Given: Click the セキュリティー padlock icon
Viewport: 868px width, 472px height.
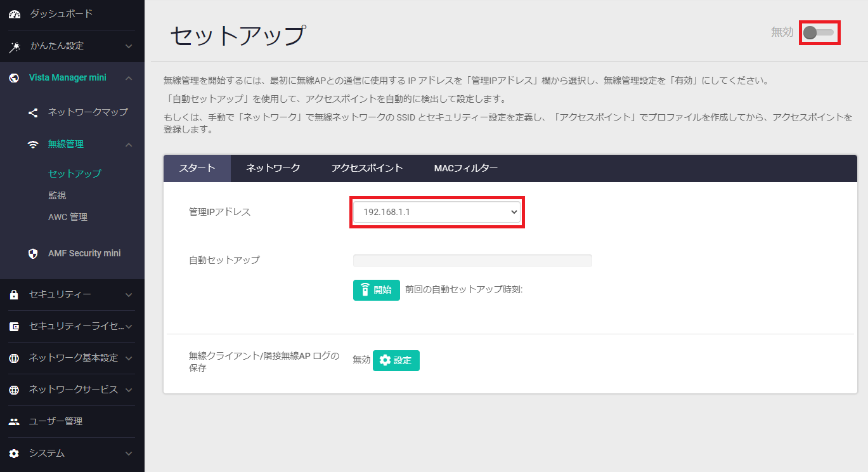Looking at the screenshot, I should click(x=14, y=295).
